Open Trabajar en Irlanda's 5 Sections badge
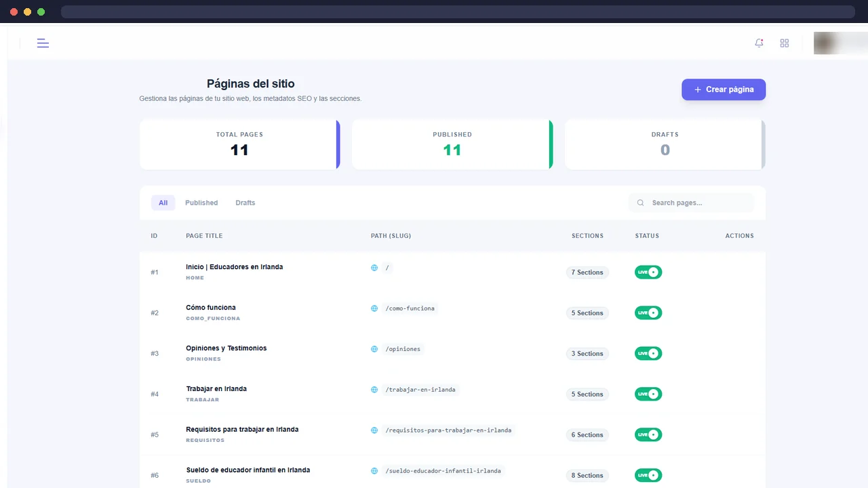This screenshot has height=488, width=868. point(587,394)
